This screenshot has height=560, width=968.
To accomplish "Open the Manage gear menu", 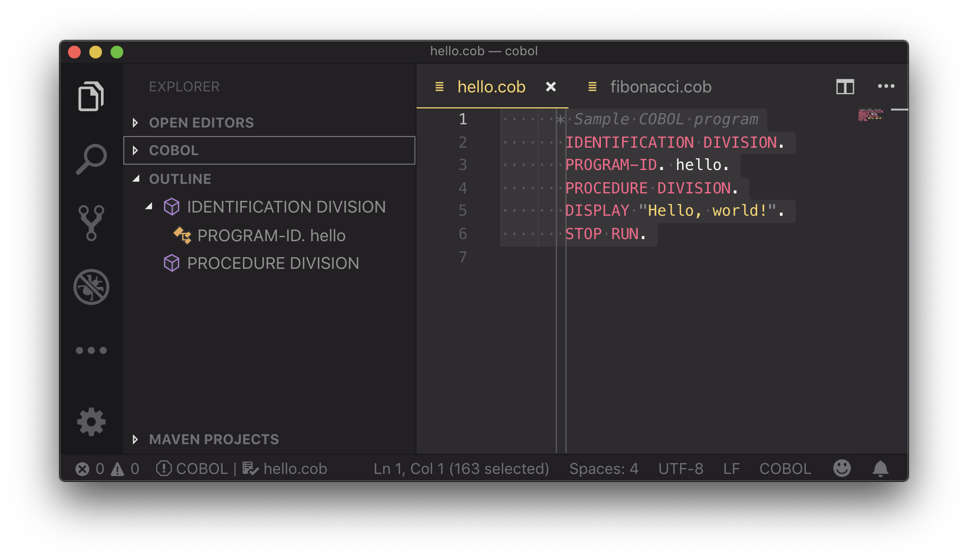I will click(x=91, y=422).
